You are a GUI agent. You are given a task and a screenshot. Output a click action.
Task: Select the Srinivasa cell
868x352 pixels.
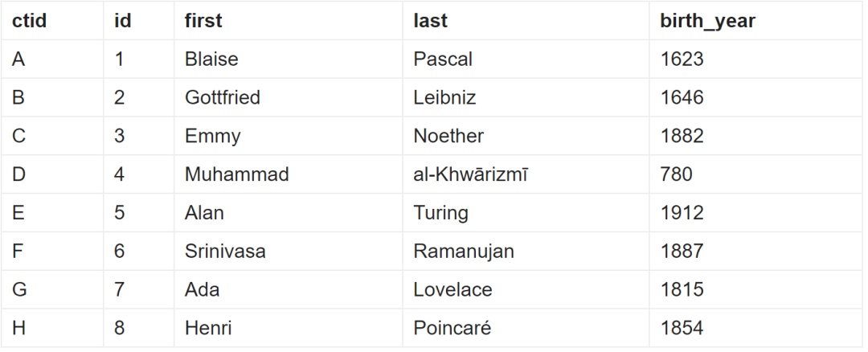pyautogui.click(x=225, y=252)
